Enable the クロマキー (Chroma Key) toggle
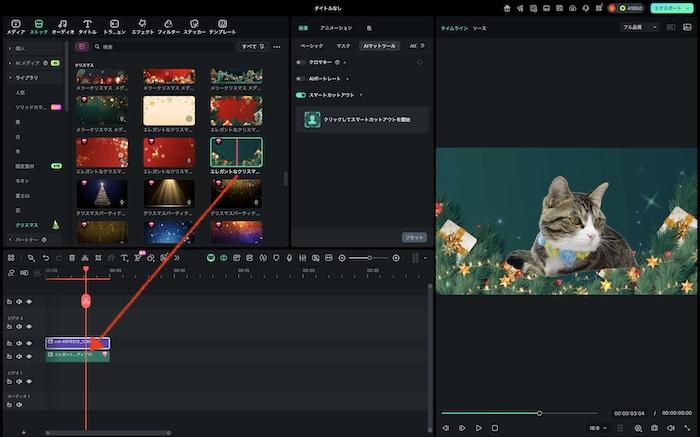This screenshot has height=437, width=700. point(301,62)
